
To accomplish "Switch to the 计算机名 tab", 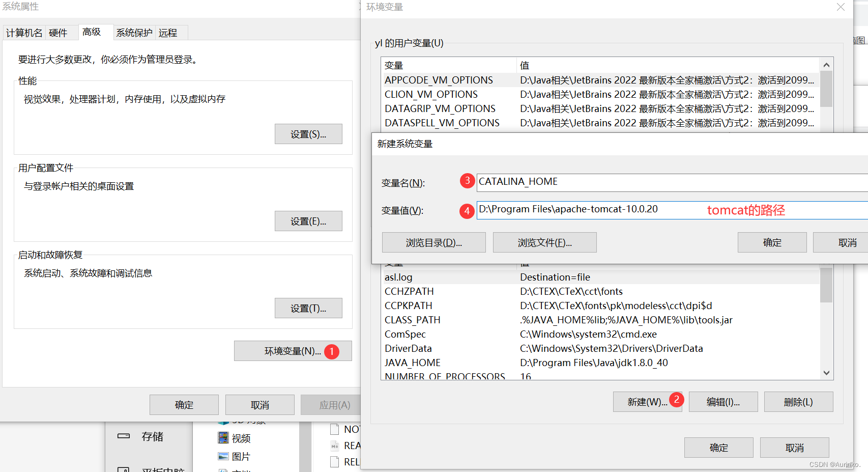I will (x=24, y=33).
